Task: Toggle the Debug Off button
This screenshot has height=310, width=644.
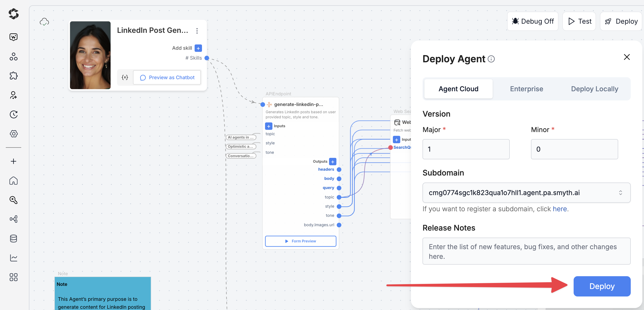Action: (x=532, y=21)
